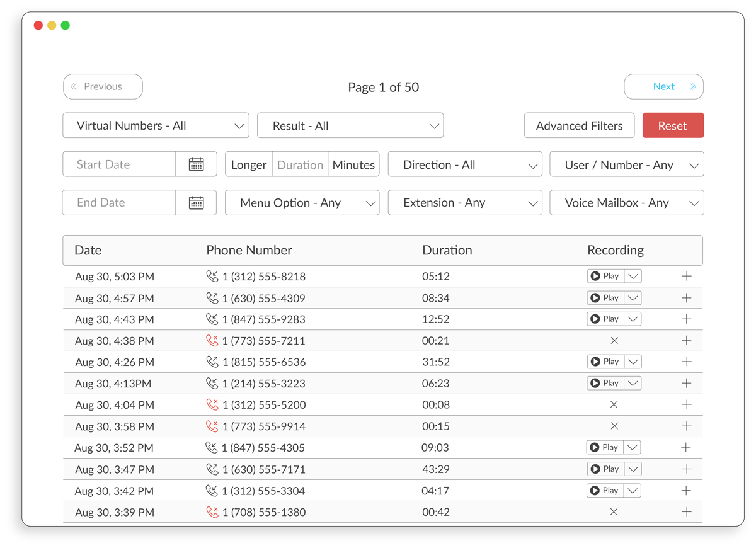Toggle the Longer duration filter option
The image size is (756, 548).
pyautogui.click(x=248, y=164)
